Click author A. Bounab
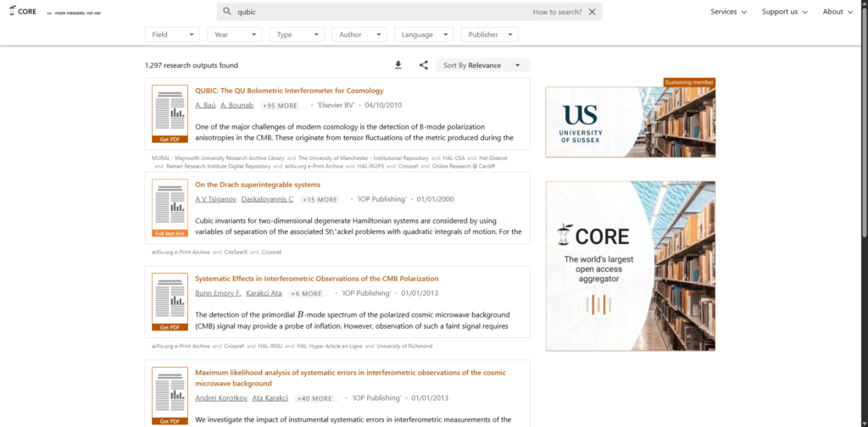The image size is (868, 427). pos(237,105)
